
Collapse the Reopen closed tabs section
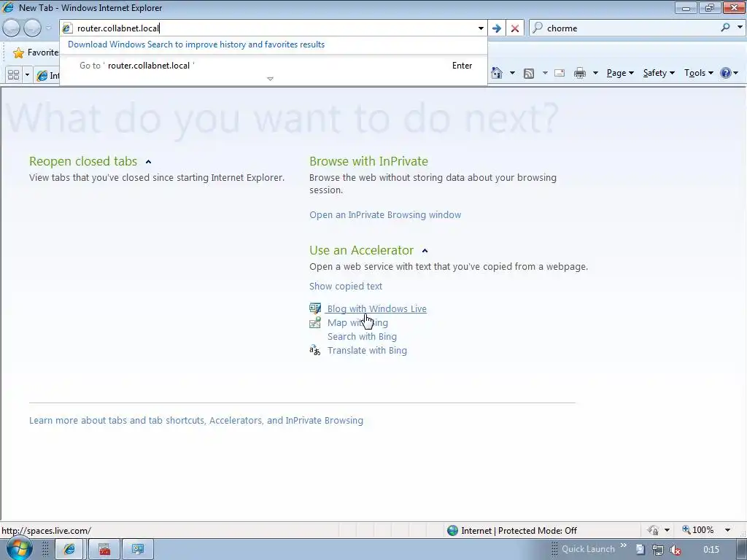tap(148, 162)
